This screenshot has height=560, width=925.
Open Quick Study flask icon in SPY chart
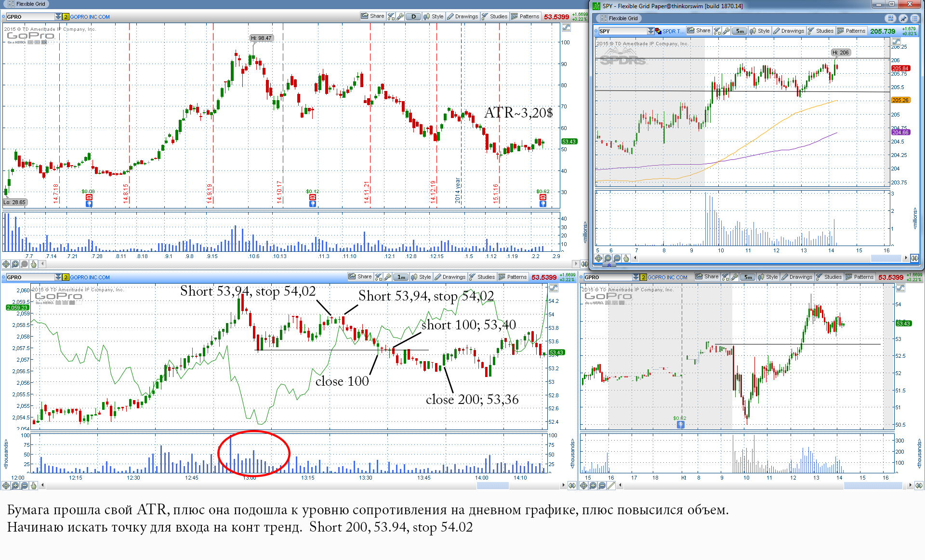point(717,31)
